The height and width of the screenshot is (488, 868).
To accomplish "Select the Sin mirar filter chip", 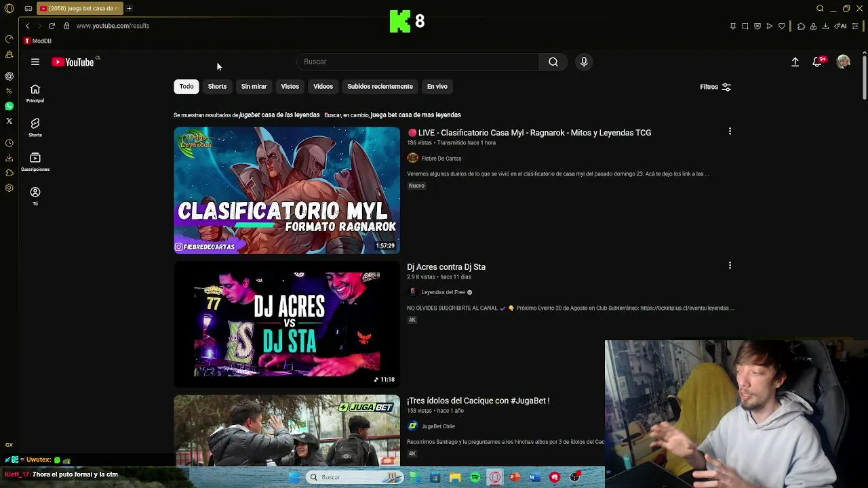I will 254,86.
